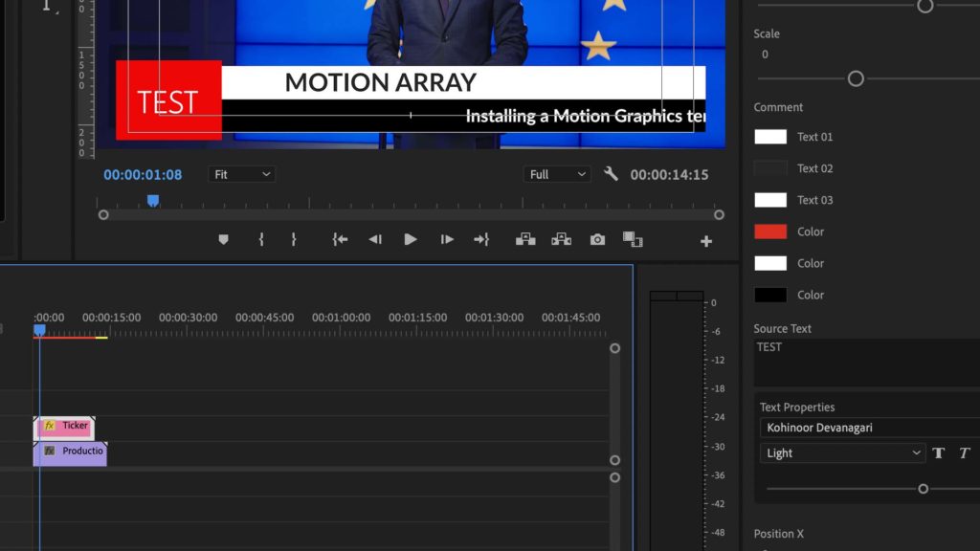Click the Source Text field containing TEST
The height and width of the screenshot is (551, 980).
[x=861, y=361]
